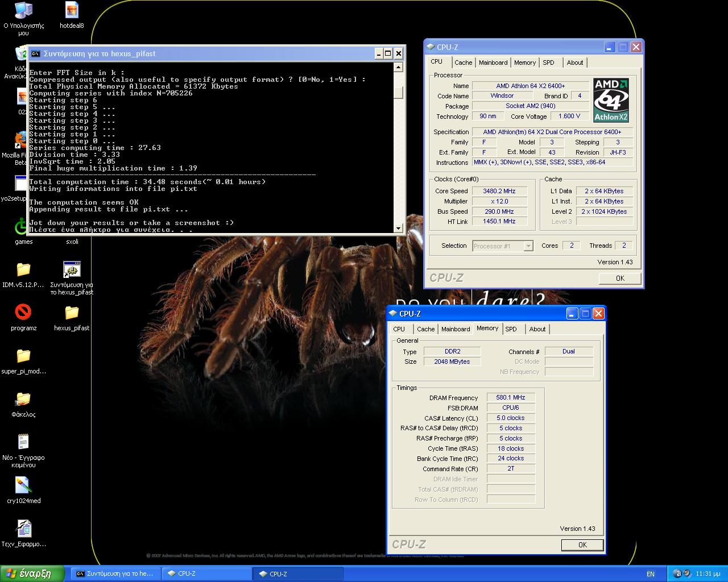Switch to the Mainboard tab in upper CPU-Z
The height and width of the screenshot is (582, 728).
click(x=493, y=63)
